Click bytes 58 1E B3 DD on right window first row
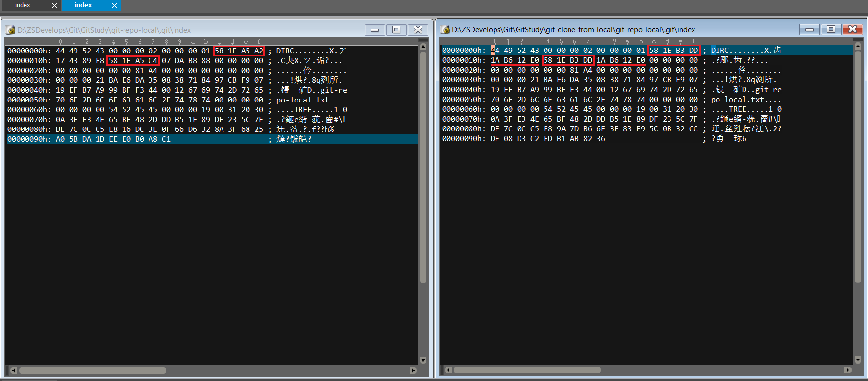 point(674,51)
